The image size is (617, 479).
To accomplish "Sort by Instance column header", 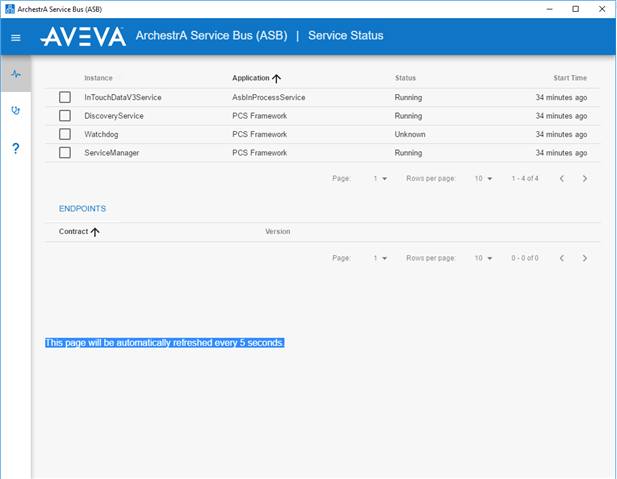I will pyautogui.click(x=98, y=78).
